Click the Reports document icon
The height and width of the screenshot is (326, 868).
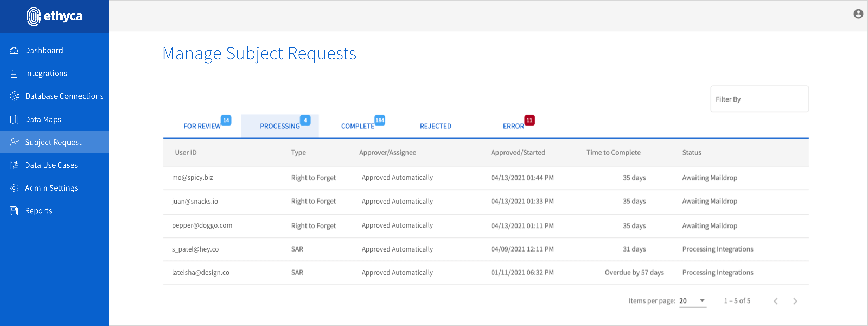[x=14, y=211]
